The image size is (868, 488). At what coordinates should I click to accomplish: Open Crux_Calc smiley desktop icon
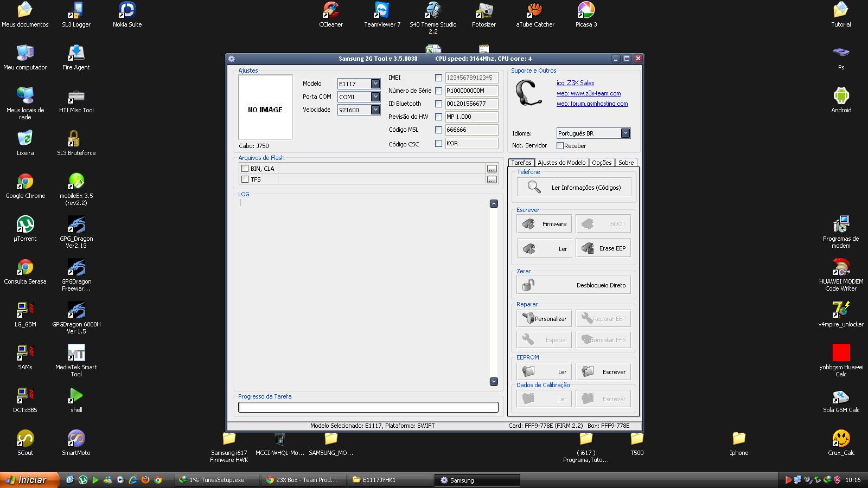click(841, 443)
